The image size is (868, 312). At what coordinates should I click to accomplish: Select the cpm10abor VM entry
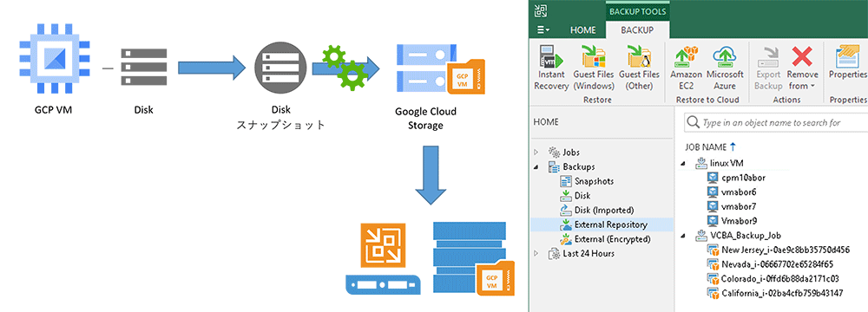pos(744,178)
